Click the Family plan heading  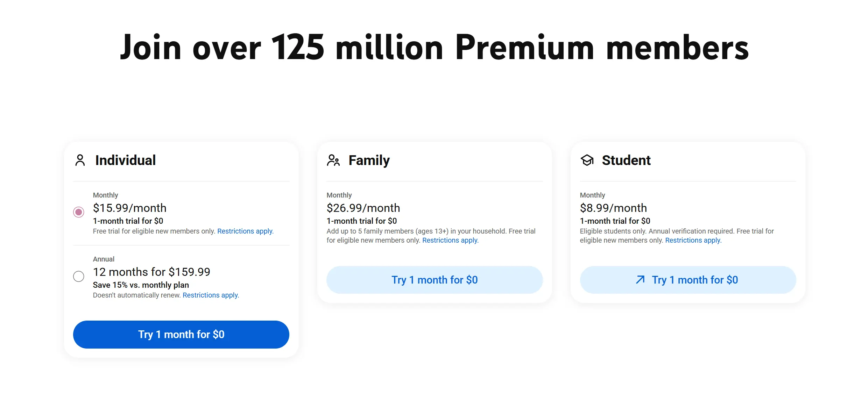369,160
